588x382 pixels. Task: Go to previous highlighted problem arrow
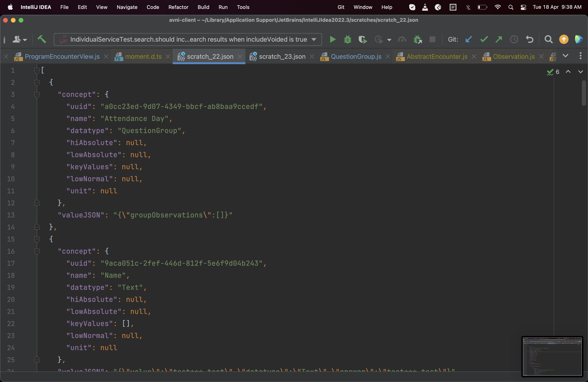568,72
